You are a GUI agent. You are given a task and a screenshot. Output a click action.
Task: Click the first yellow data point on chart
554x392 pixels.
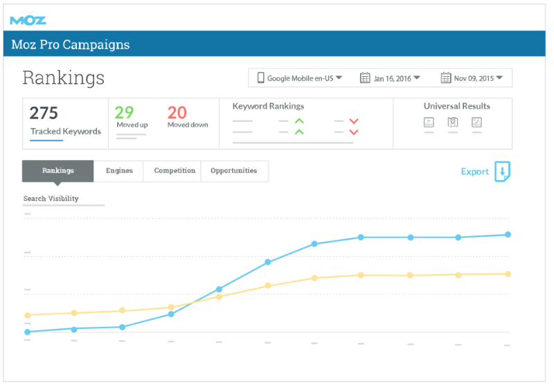[27, 315]
